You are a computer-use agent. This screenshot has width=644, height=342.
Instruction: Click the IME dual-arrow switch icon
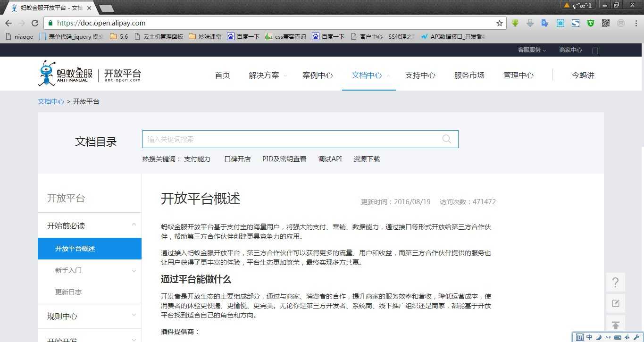[x=628, y=337]
